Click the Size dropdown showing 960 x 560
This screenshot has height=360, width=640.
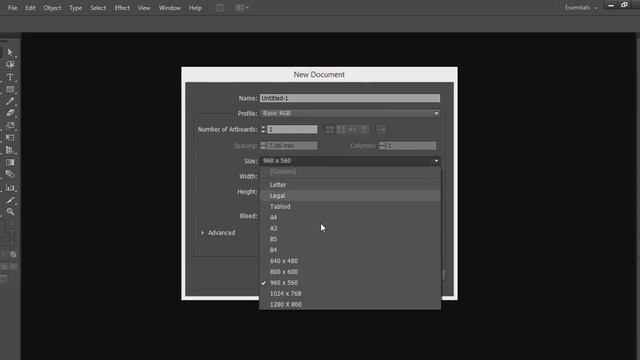(x=350, y=161)
